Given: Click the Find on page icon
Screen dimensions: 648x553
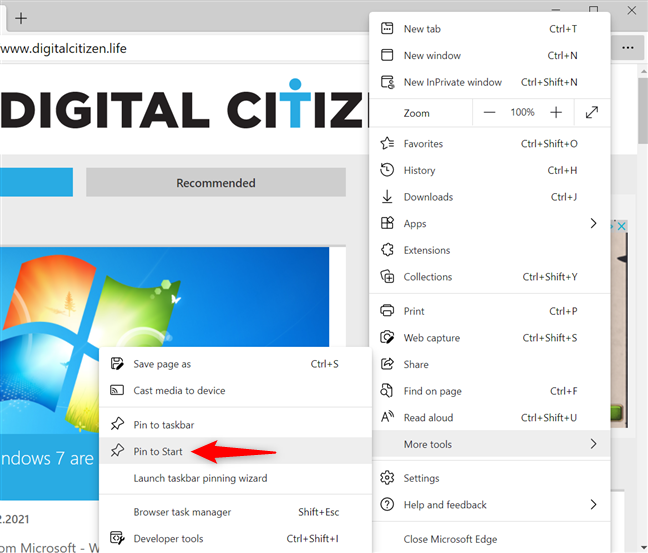Looking at the screenshot, I should (386, 391).
